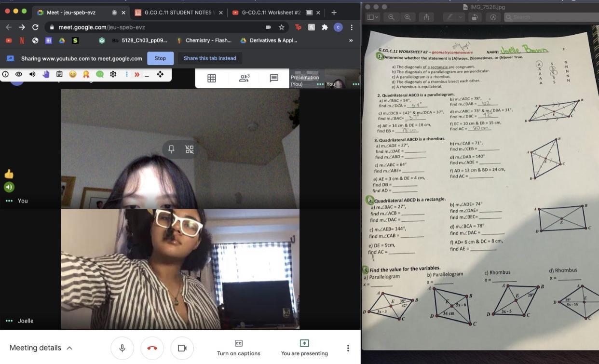Rotate the image in Preview
The width and height of the screenshot is (599, 364).
[475, 17]
